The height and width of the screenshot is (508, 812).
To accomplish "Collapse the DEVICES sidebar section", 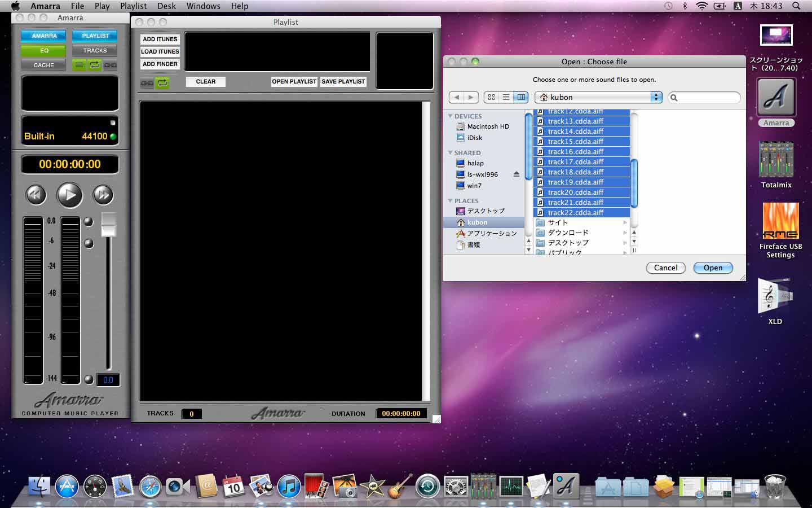I will coord(451,116).
